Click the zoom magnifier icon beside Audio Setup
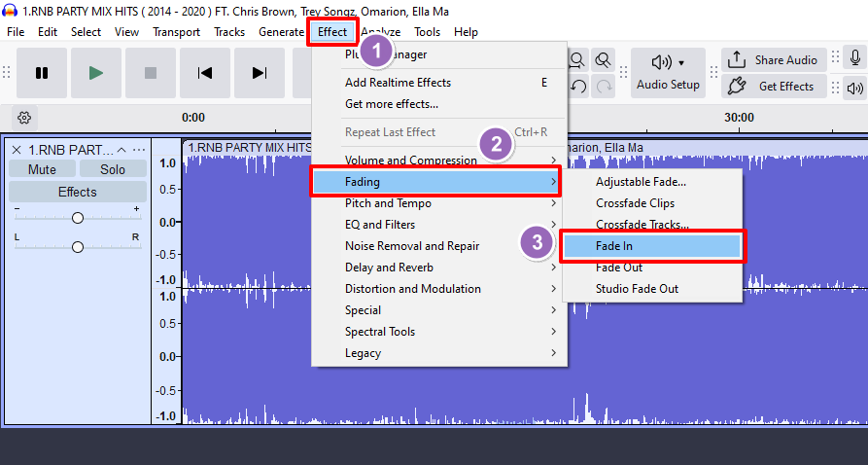The height and width of the screenshot is (465, 868). pyautogui.click(x=603, y=59)
